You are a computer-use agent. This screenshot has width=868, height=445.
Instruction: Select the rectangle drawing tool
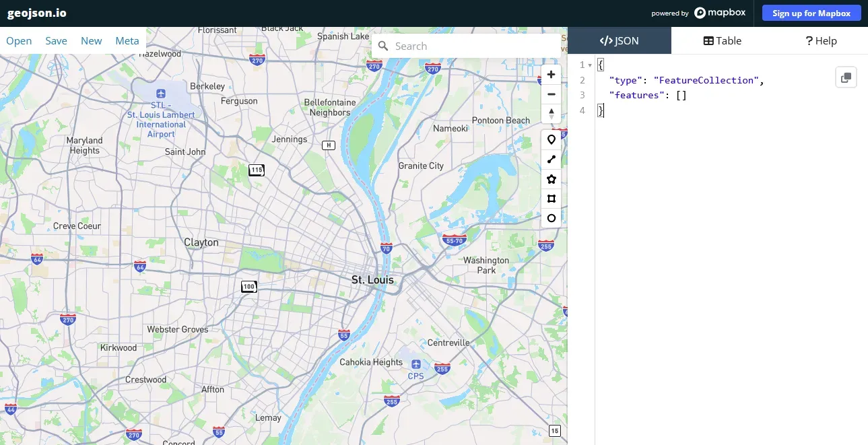point(551,198)
